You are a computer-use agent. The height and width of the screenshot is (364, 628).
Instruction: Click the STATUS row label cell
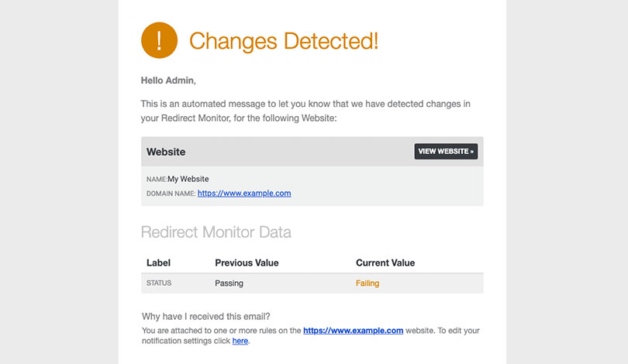pyautogui.click(x=159, y=283)
